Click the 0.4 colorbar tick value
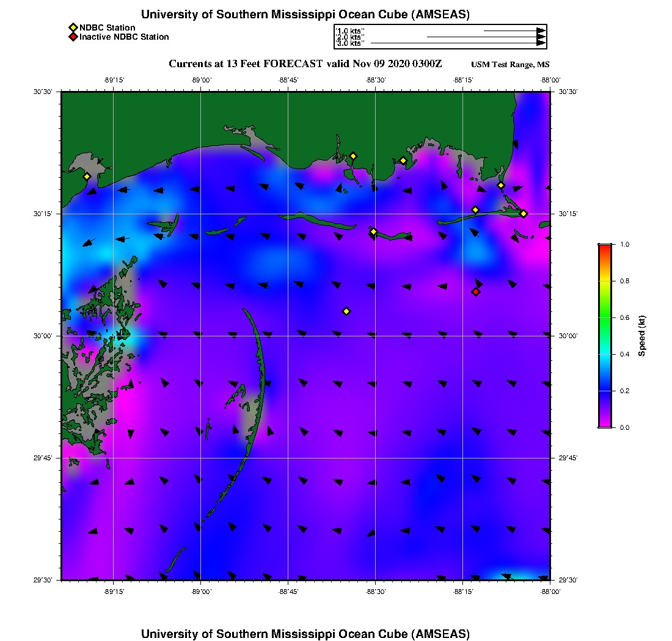The height and width of the screenshot is (641, 672). click(625, 354)
